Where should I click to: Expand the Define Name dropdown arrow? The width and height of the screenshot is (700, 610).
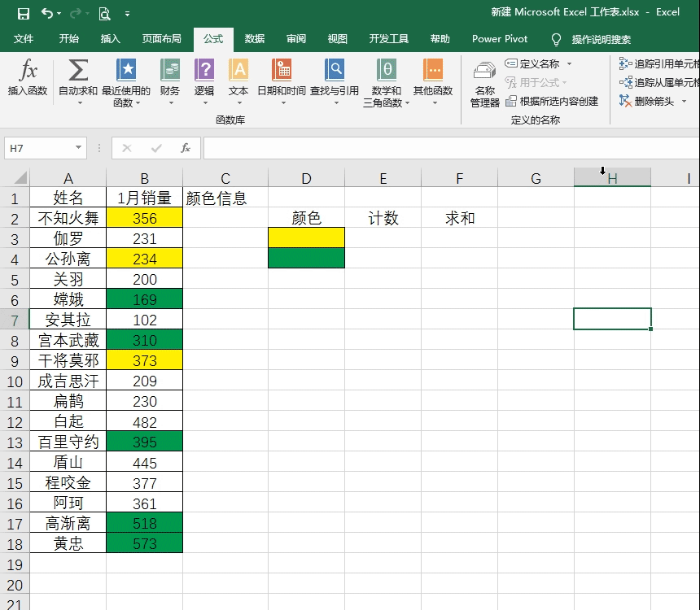[x=569, y=63]
